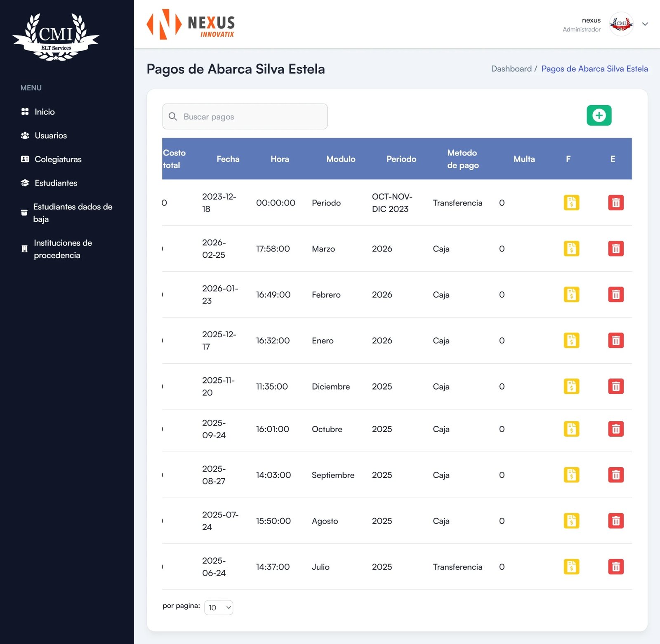Viewport: 660px width, 644px height.
Task: Open the Colegiaturas menu item
Action: click(x=58, y=159)
